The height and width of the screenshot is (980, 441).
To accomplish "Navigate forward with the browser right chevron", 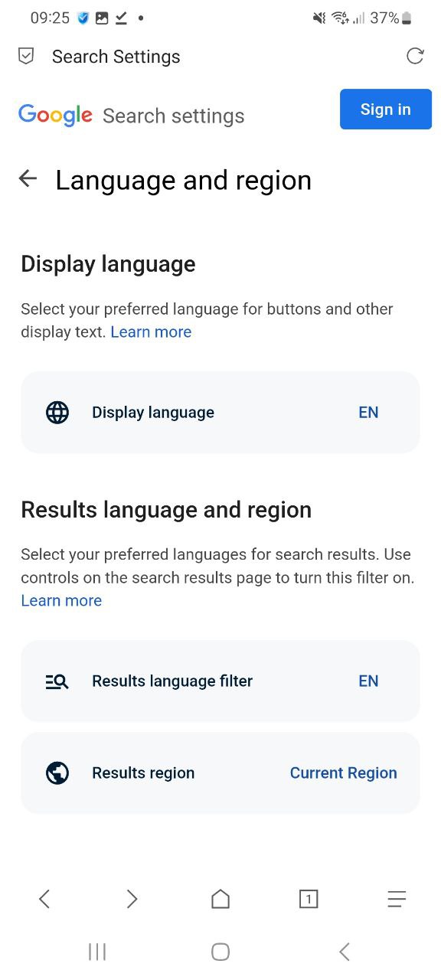I will (132, 899).
